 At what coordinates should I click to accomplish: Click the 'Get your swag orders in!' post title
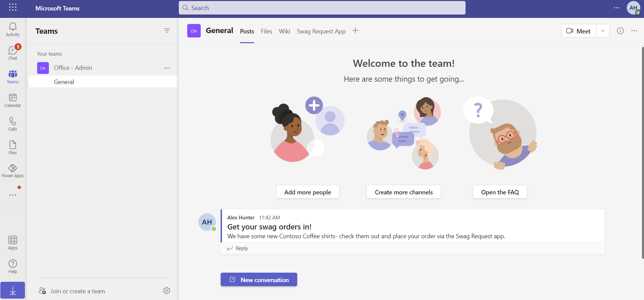[x=269, y=227]
